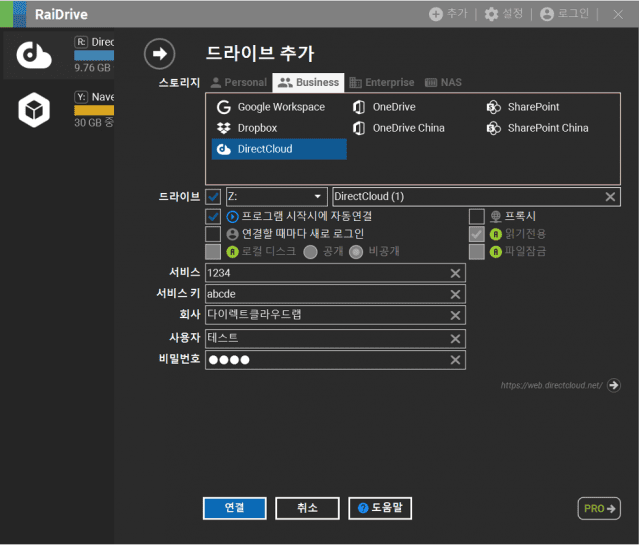
Task: Open the Z: drive letter dropdown
Action: click(x=277, y=197)
